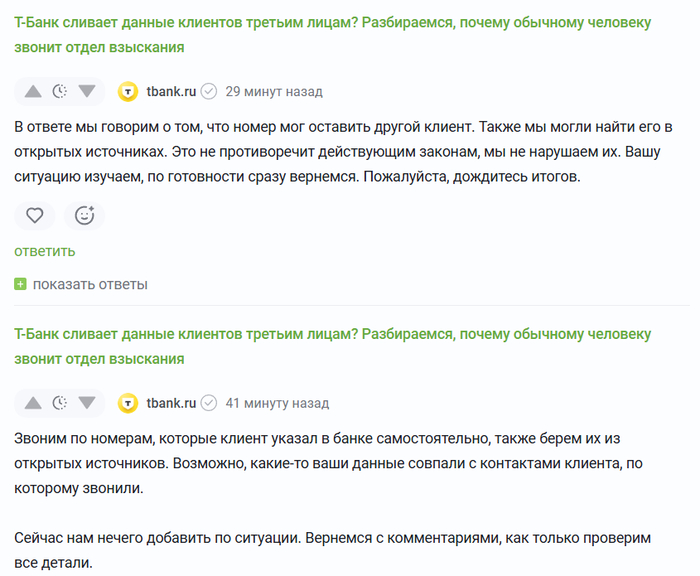
Task: Open the second Т-Банк сливает данные post title
Action: 333,346
